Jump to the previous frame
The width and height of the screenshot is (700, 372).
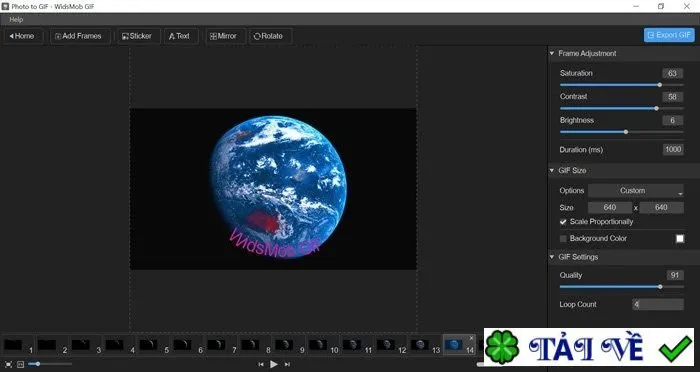(261, 364)
